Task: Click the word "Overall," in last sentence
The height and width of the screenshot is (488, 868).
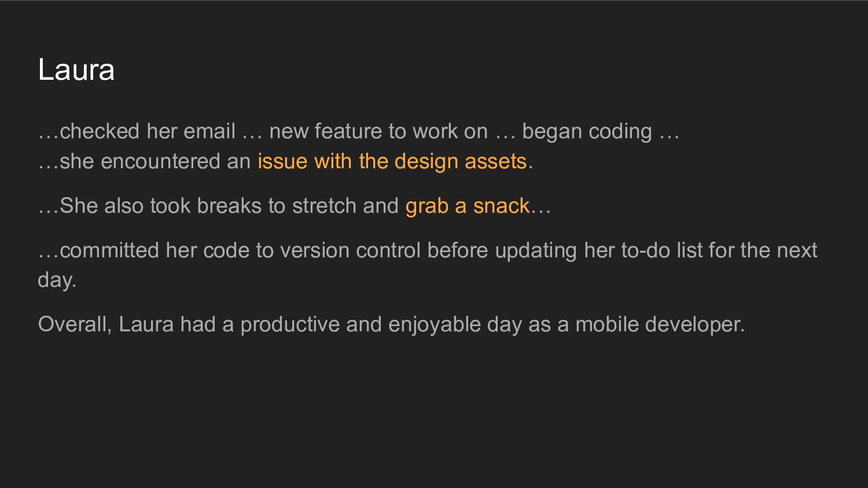Action: click(x=75, y=324)
